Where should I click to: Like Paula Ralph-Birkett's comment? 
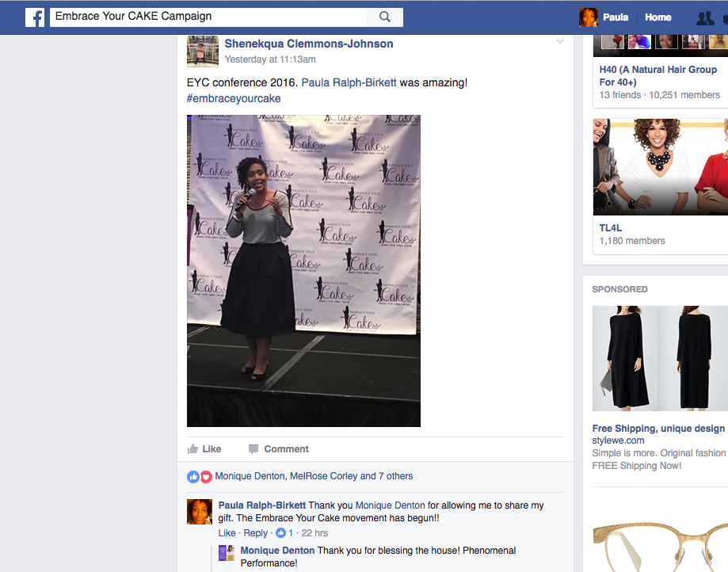pos(227,533)
